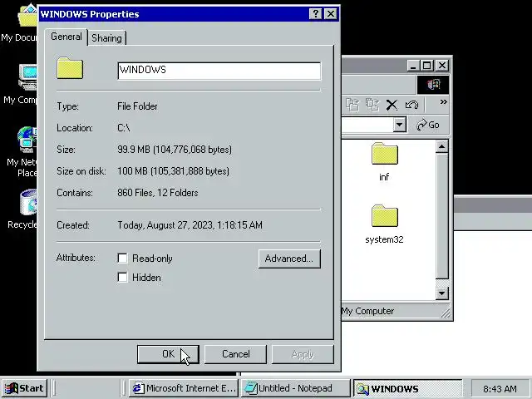Image resolution: width=532 pixels, height=399 pixels.
Task: Select the inf folder in Explorer
Action: point(384,162)
